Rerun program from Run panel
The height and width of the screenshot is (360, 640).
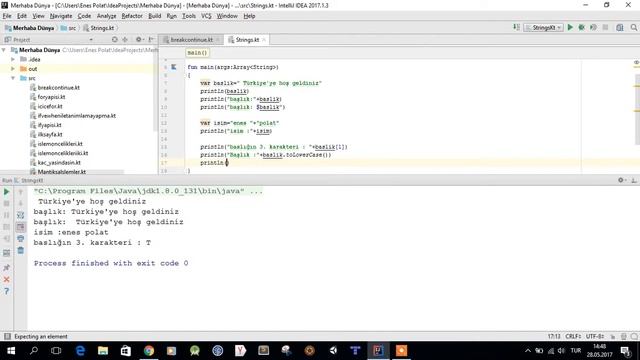7,191
